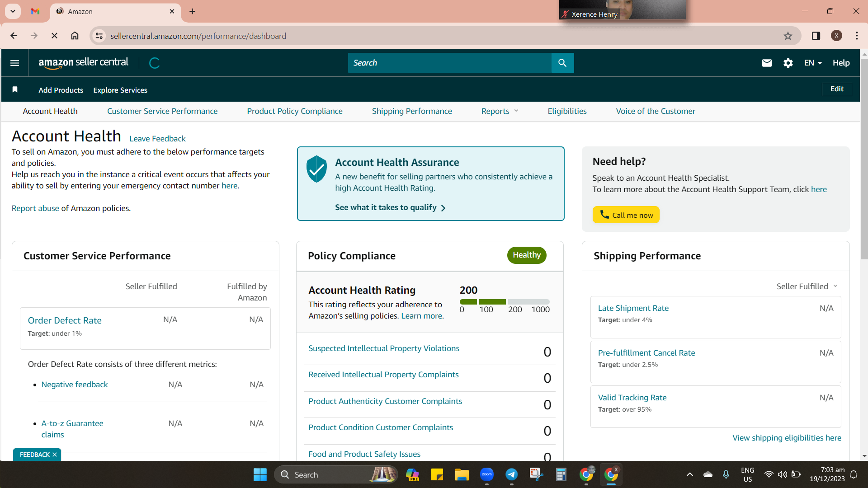Screen dimensions: 868x488
Task: Click the Seller Central search field
Action: 450,63
